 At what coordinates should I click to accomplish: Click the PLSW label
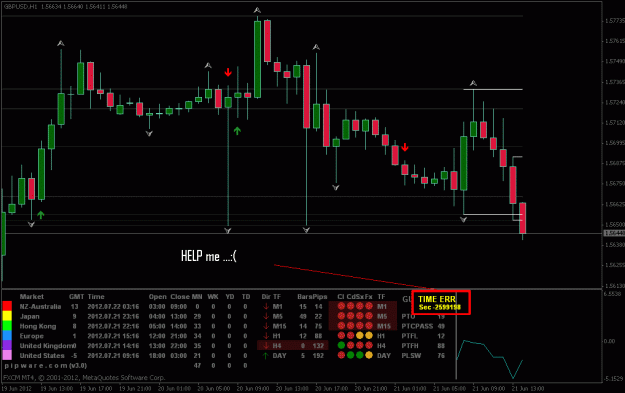(411, 356)
